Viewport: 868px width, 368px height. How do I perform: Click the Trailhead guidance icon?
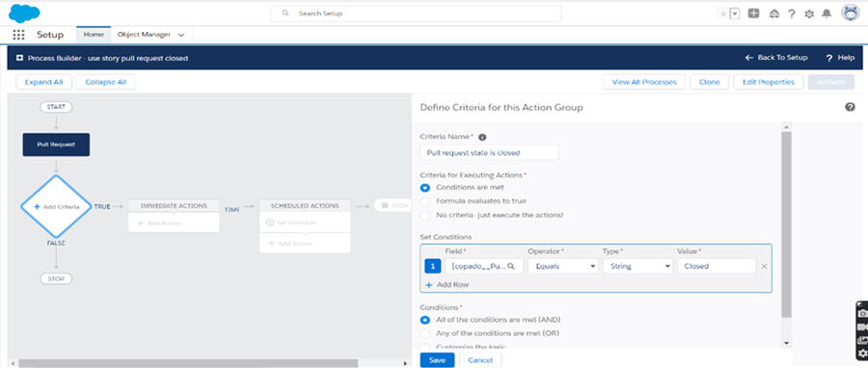[774, 14]
